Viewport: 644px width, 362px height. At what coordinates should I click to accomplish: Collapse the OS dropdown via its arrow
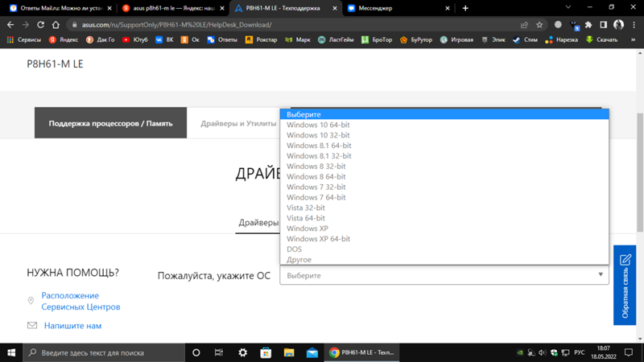600,274
